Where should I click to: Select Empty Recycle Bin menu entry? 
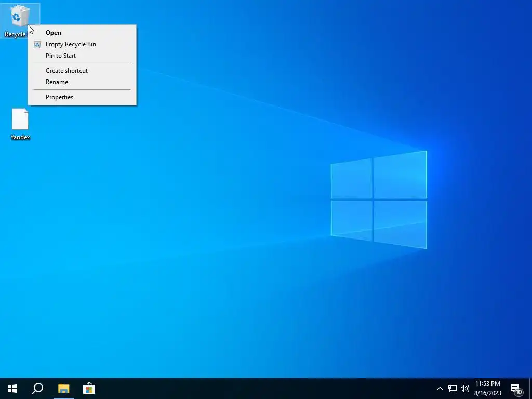(82, 44)
